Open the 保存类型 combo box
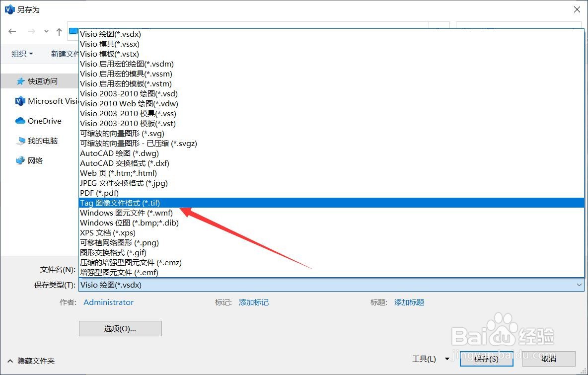 click(x=332, y=285)
